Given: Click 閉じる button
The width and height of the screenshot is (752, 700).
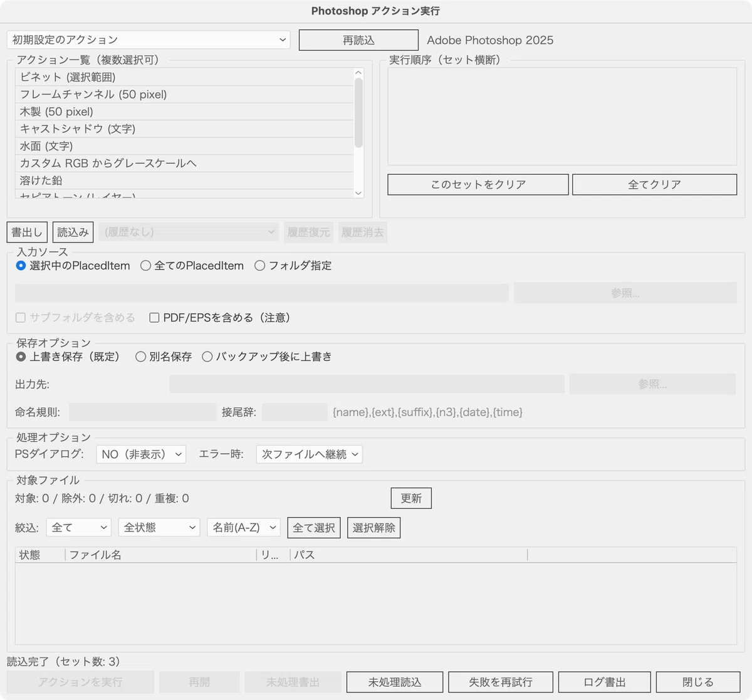Looking at the screenshot, I should 698,682.
